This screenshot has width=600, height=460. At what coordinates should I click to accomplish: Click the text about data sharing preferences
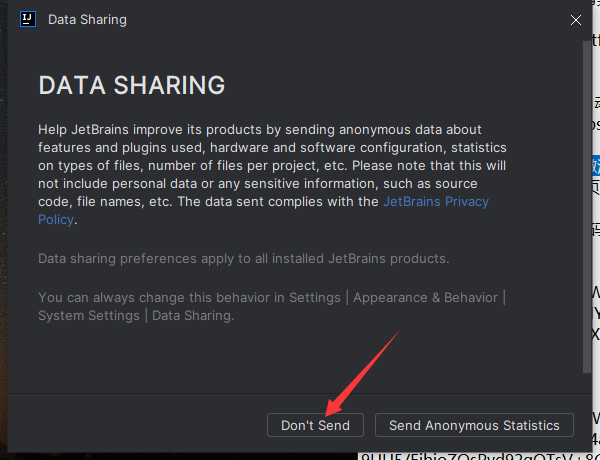click(244, 259)
